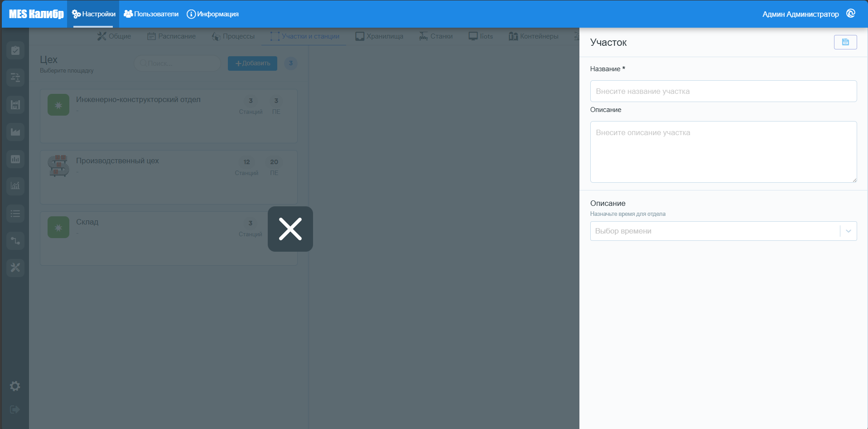
Task: Open the bar chart icon in left sidebar
Action: pos(15,159)
